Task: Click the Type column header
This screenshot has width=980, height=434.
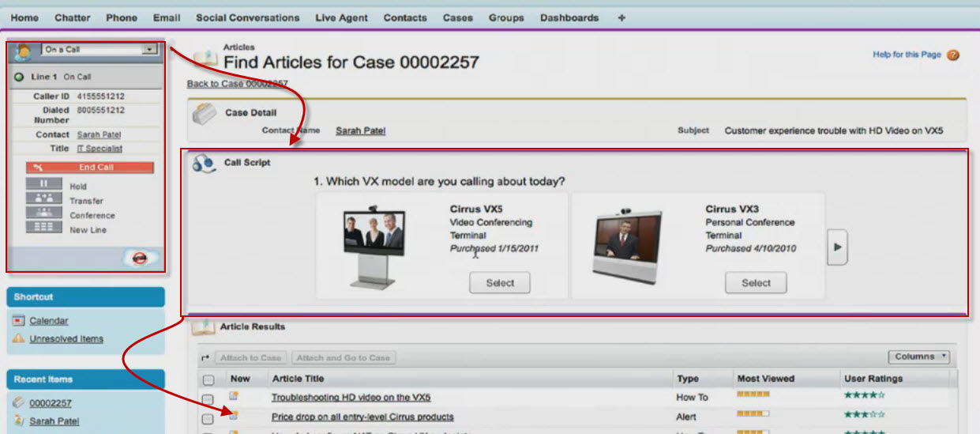Action: click(x=687, y=379)
